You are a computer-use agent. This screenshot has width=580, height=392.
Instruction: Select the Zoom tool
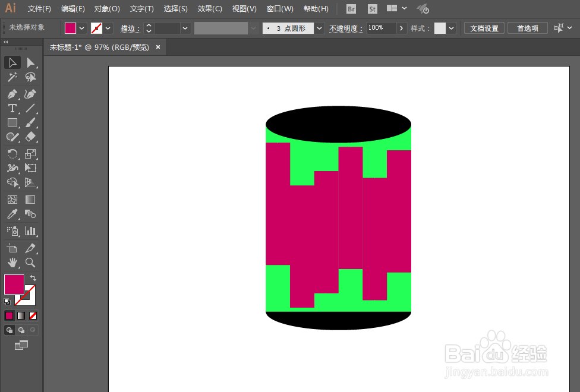point(31,263)
